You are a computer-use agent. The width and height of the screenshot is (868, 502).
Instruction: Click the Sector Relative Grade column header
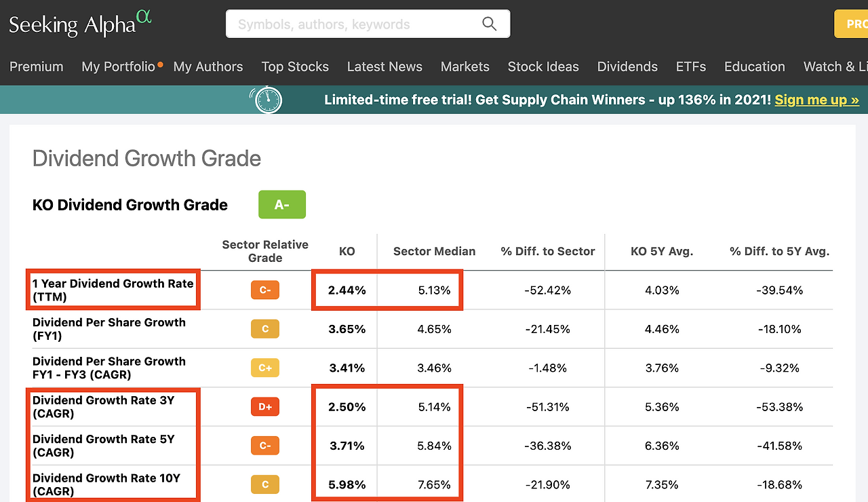265,251
